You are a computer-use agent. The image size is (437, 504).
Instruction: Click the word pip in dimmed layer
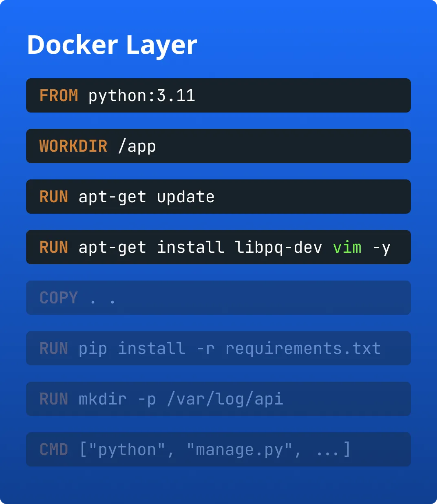coord(93,349)
